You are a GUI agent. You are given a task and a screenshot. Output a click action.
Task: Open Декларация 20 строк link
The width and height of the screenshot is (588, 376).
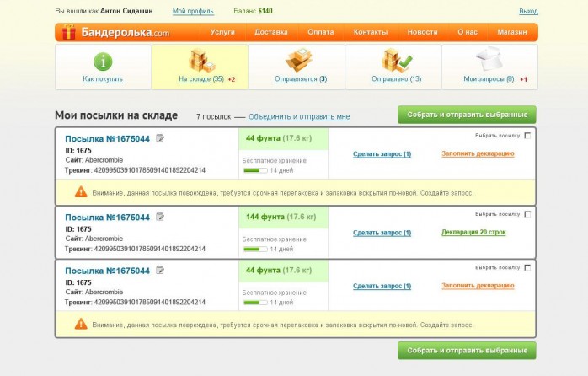click(473, 232)
